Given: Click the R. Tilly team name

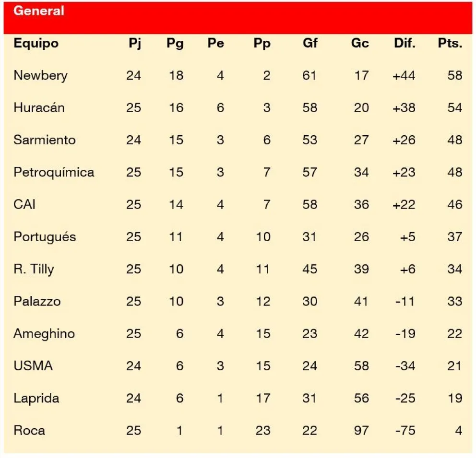Looking at the screenshot, I should pos(34,269).
